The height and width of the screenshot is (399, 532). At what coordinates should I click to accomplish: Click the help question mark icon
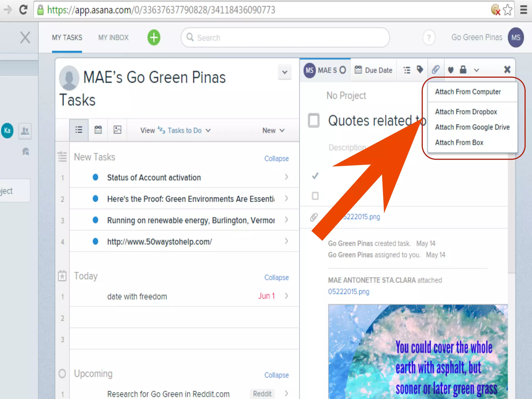click(429, 38)
